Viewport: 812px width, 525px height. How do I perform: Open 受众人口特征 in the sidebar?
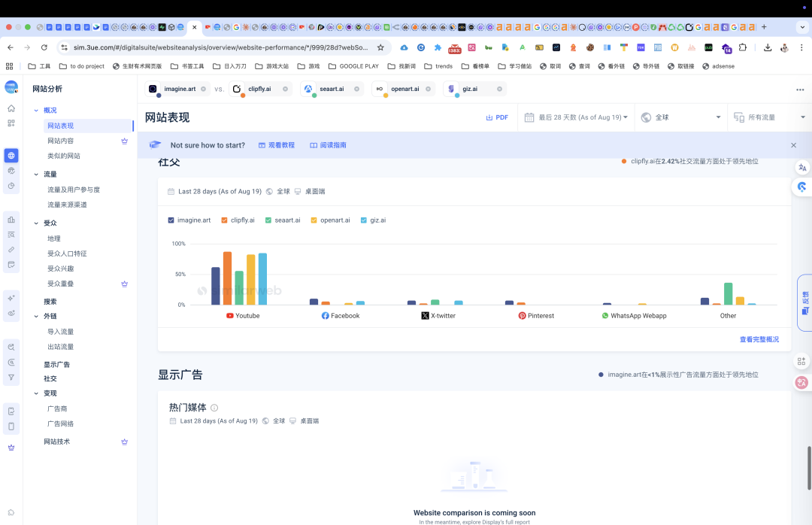tap(67, 253)
